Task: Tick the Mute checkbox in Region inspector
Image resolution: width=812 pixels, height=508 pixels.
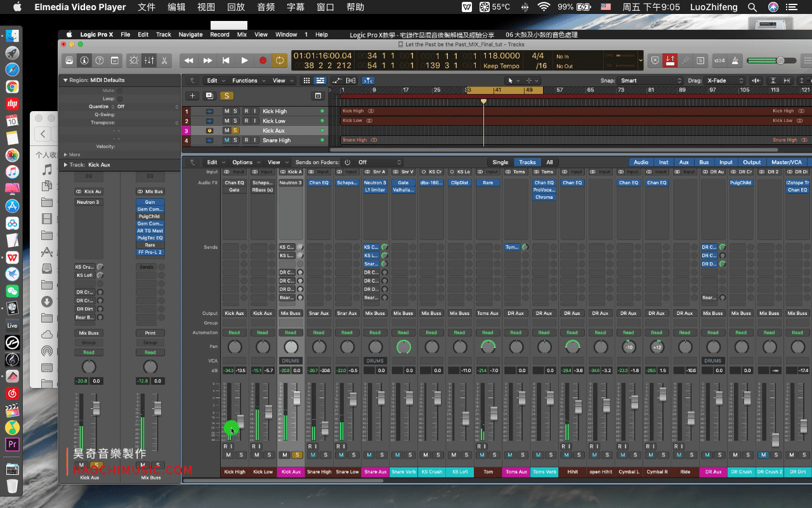Action: tap(120, 91)
